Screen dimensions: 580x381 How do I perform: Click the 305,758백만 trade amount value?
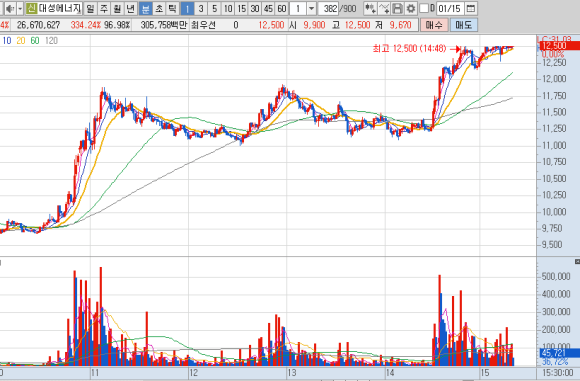click(164, 25)
